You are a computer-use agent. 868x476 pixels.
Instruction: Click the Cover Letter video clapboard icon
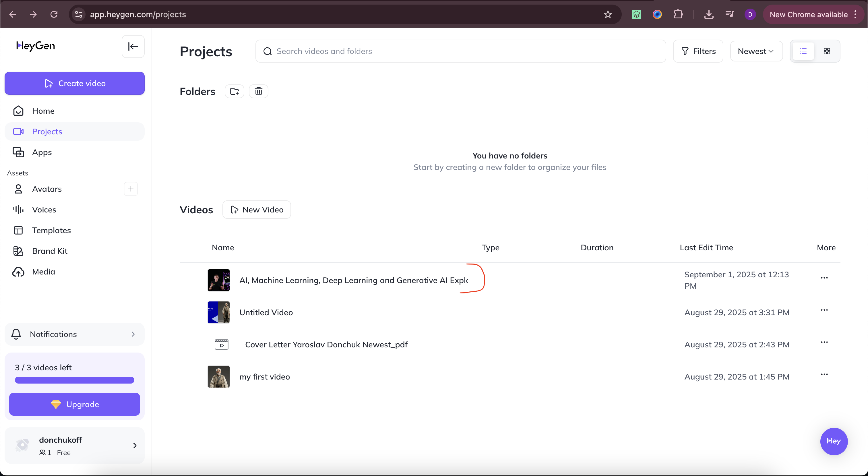221,345
